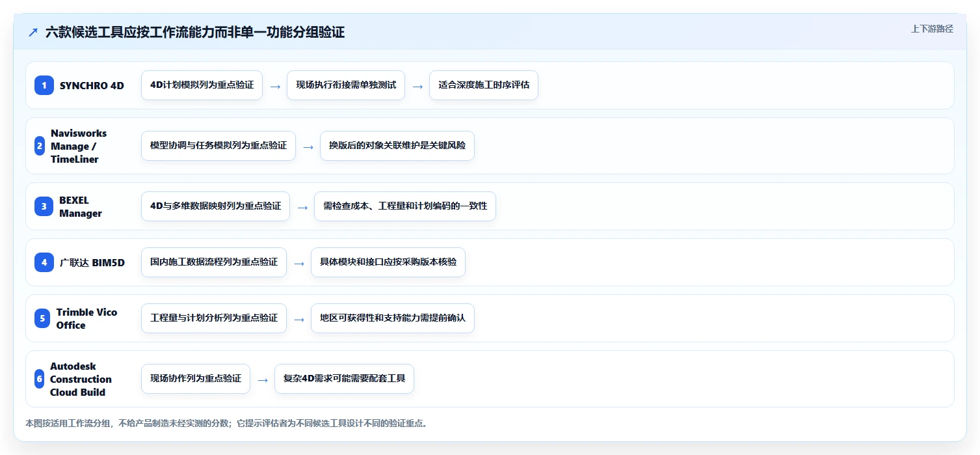
Task: Select the SYNCHRO 4D tool name
Action: (92, 85)
